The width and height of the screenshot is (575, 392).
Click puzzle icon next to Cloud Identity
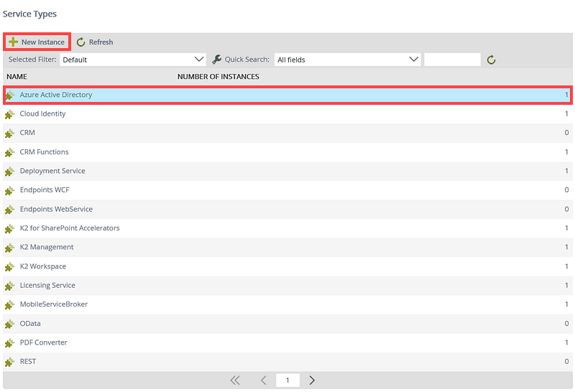(9, 114)
